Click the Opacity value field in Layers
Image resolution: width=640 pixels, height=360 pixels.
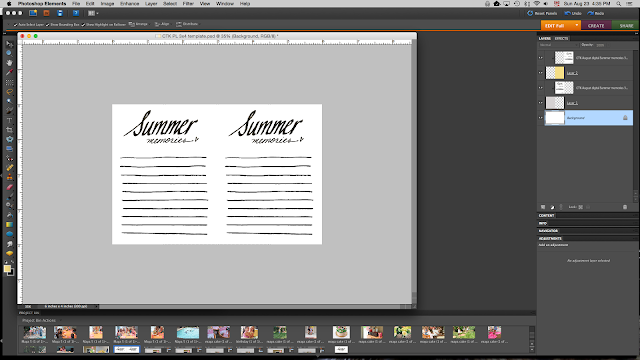point(600,45)
